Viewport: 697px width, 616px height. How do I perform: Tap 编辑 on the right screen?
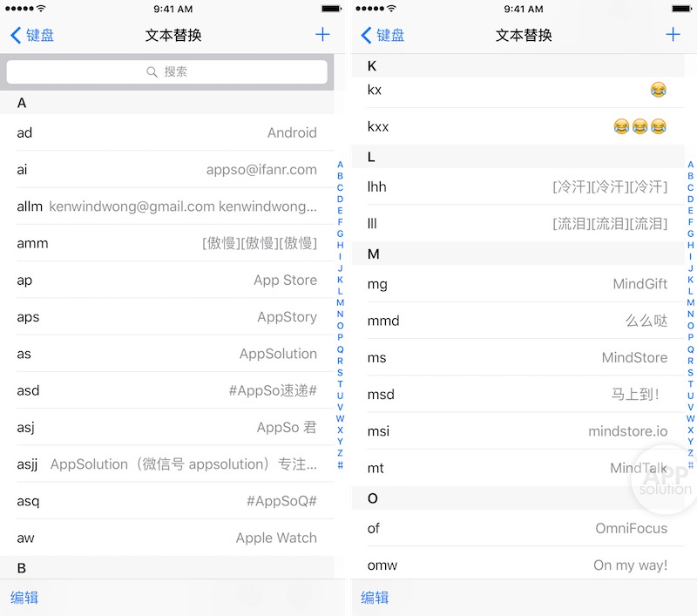click(375, 598)
